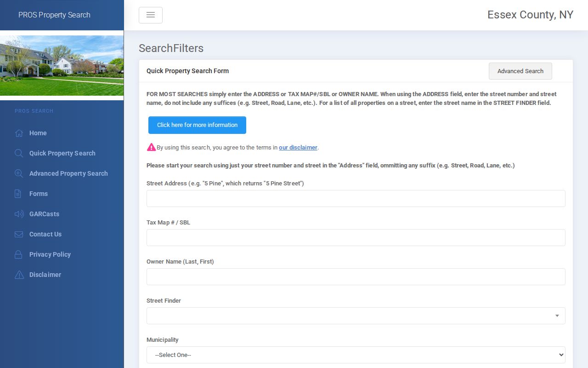
Task: Click the Forms document icon
Action: click(x=18, y=194)
